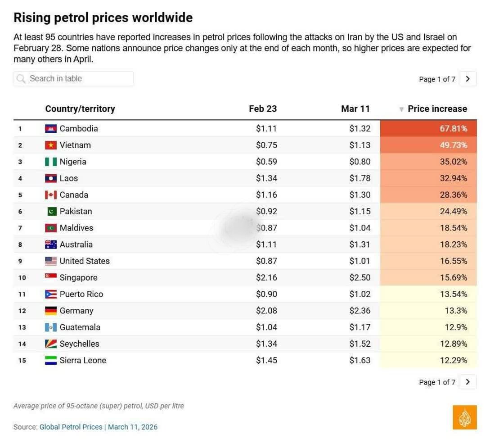Click the Seychelles flag icon
Viewport: 499px width, 448px height.
(51, 344)
